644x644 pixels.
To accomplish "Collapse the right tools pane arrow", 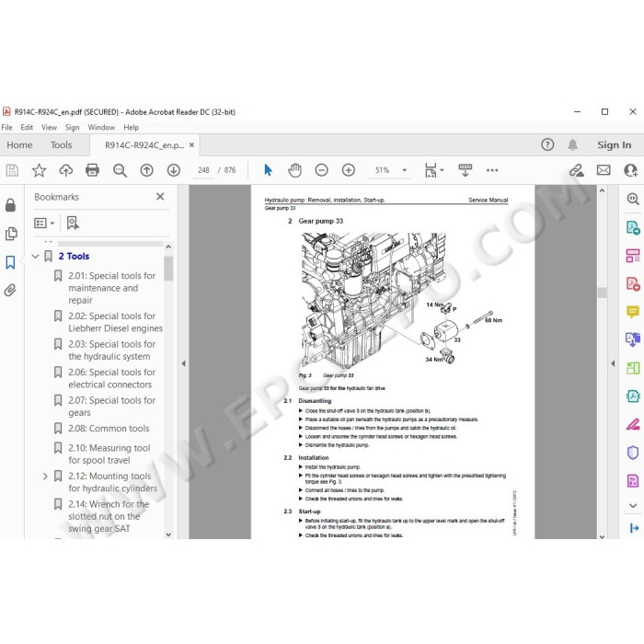I will point(613,363).
